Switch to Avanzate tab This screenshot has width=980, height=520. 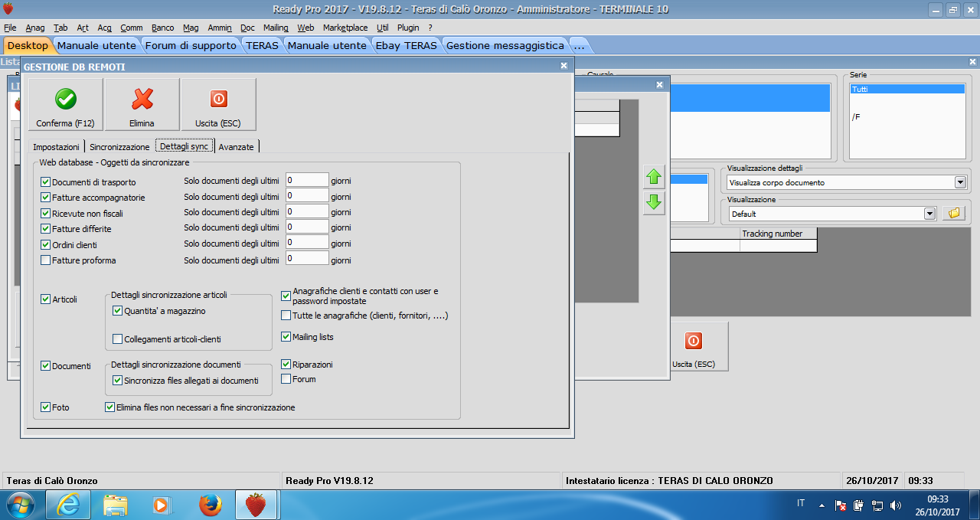[236, 146]
